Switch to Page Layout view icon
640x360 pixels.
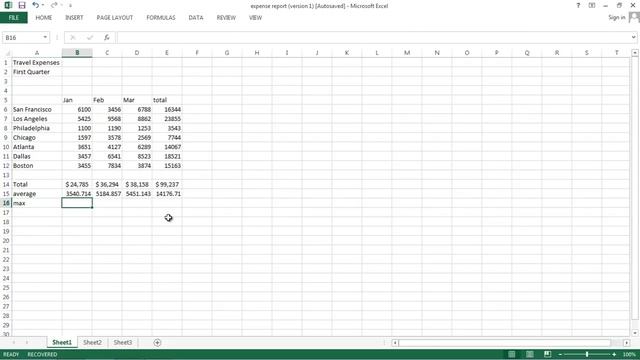[x=529, y=354]
